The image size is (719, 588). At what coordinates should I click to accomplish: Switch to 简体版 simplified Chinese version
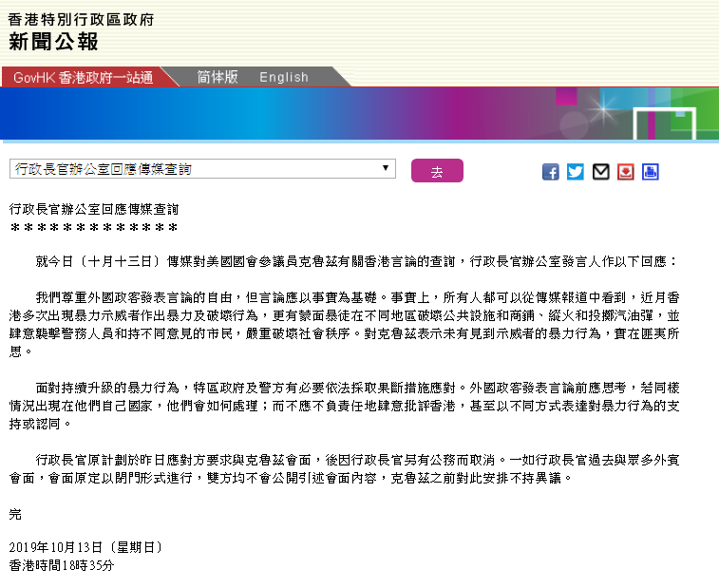(217, 77)
